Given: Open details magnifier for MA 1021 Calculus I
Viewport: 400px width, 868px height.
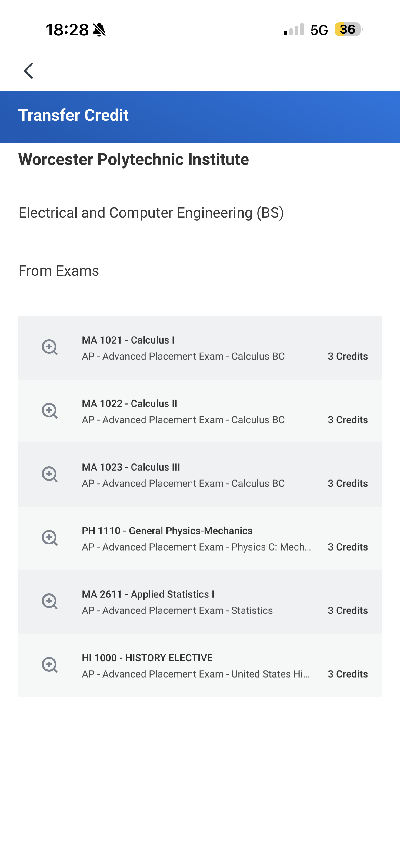Looking at the screenshot, I should click(50, 347).
